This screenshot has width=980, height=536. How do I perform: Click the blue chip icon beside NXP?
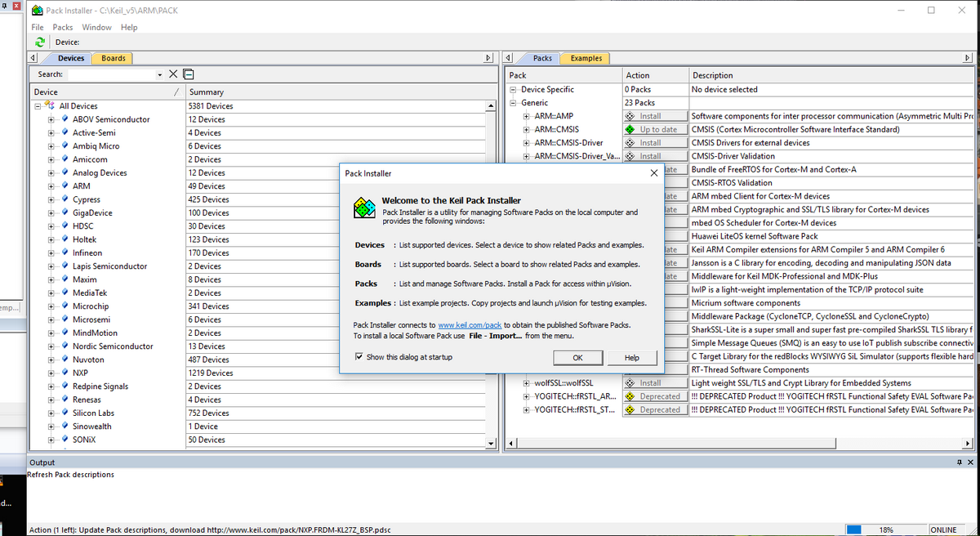[65, 373]
